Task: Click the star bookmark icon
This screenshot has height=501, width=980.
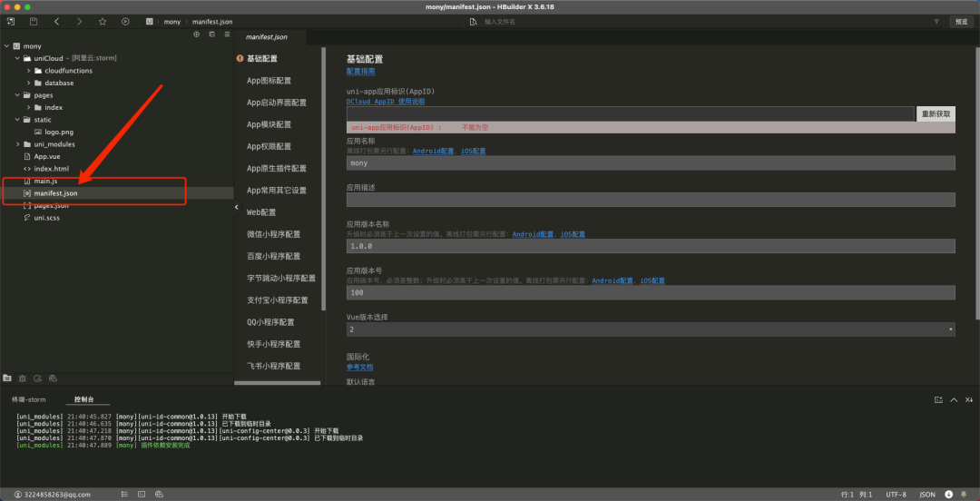Action: [x=103, y=21]
